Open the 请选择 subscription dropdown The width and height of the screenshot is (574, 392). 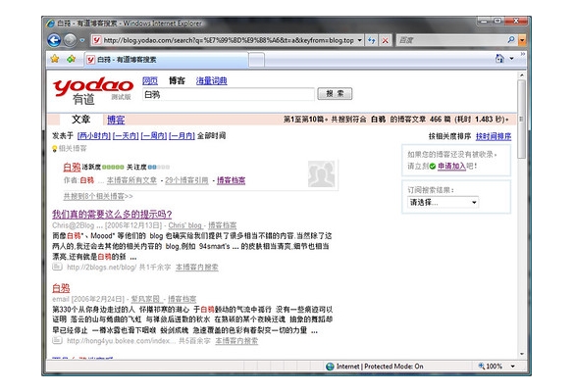[443, 202]
